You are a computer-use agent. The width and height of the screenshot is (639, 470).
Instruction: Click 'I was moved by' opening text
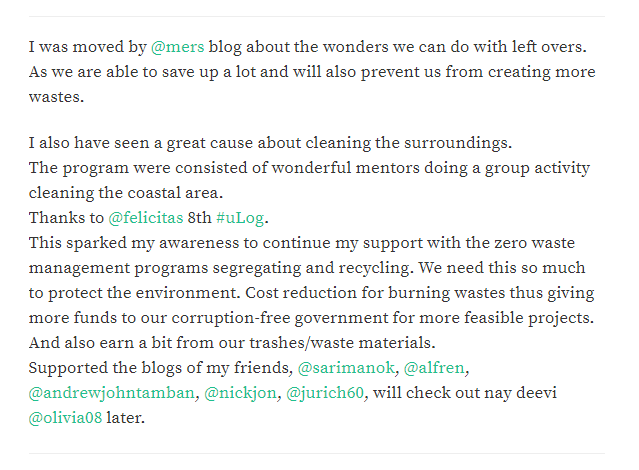pyautogui.click(x=88, y=47)
